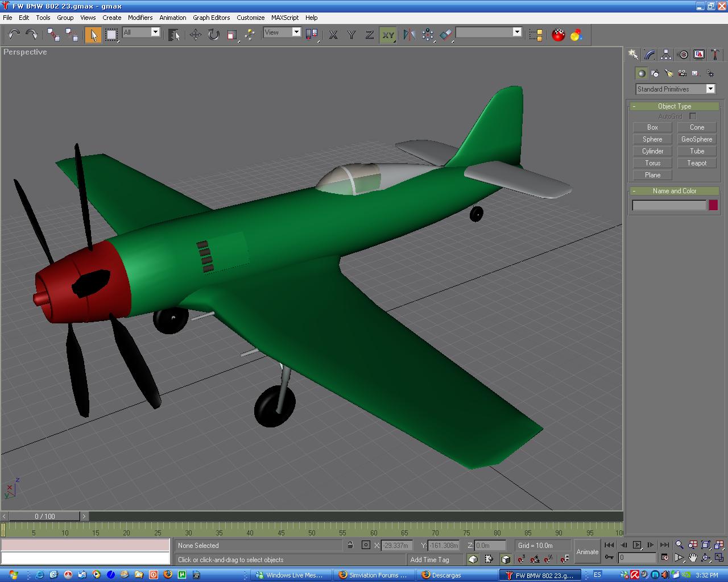728x582 pixels.
Task: Click the GeoSphere primitive button
Action: pos(697,139)
